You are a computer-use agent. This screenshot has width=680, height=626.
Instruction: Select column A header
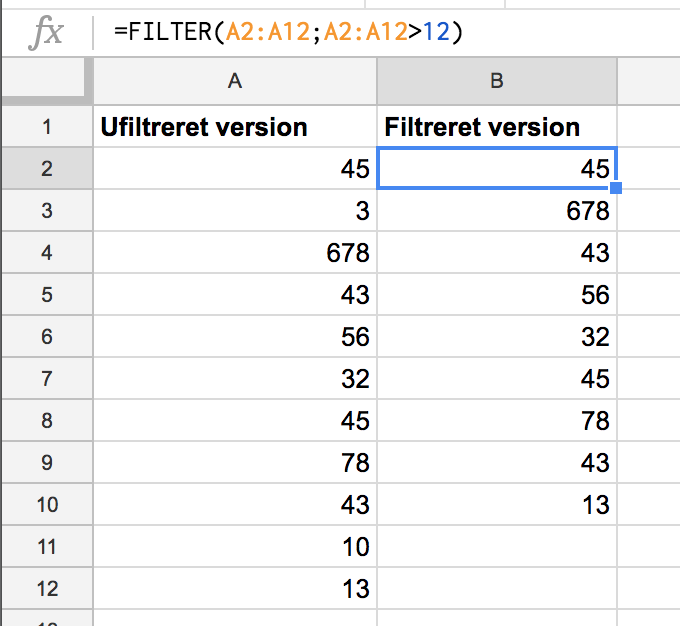click(235, 81)
